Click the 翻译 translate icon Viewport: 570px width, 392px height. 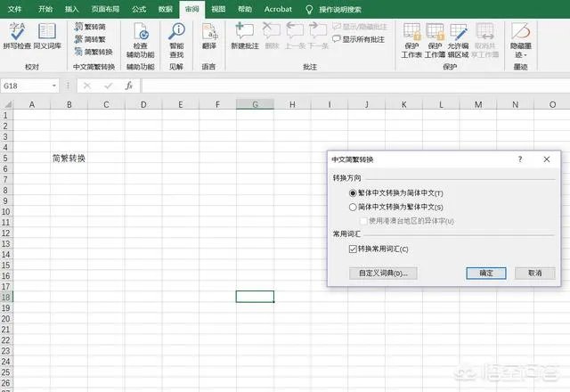point(209,37)
